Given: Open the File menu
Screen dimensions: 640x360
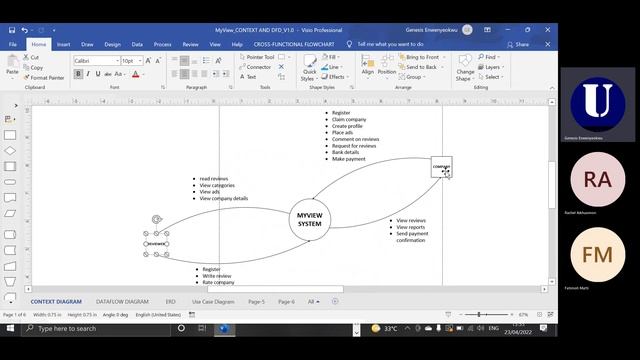Looking at the screenshot, I should point(13,44).
